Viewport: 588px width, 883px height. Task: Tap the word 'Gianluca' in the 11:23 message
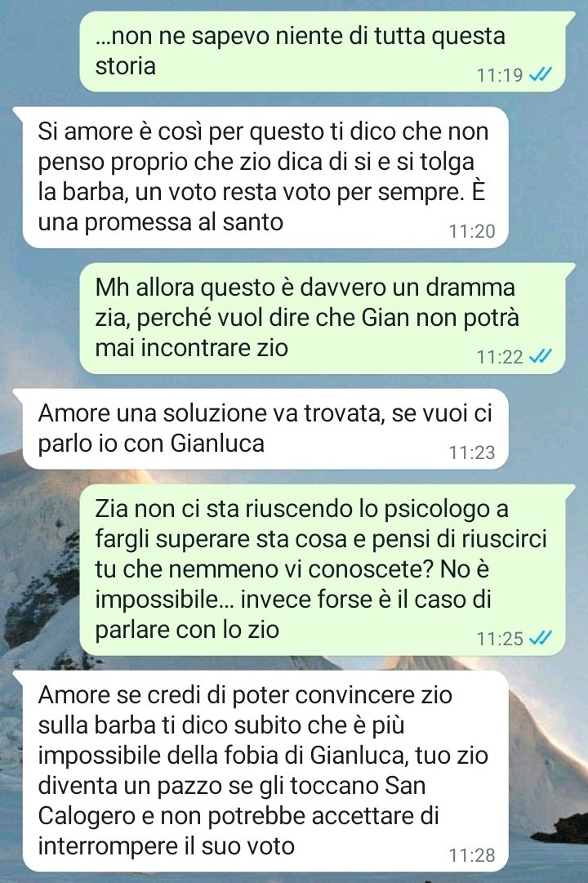(x=217, y=444)
